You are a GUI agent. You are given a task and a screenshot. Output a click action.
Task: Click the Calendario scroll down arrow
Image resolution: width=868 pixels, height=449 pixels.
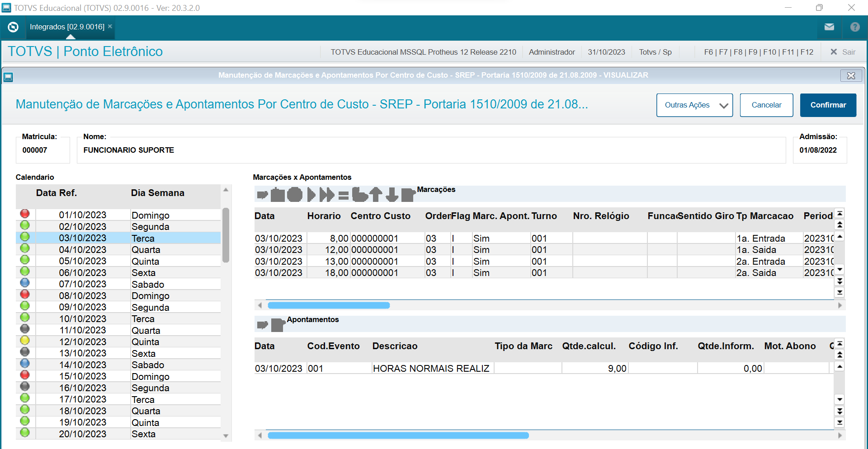pyautogui.click(x=226, y=436)
